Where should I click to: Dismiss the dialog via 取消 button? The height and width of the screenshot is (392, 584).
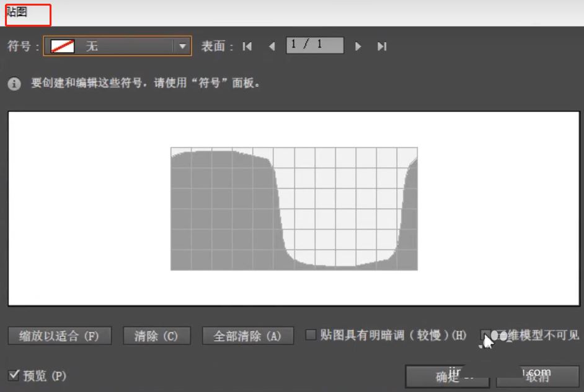pyautogui.click(x=538, y=378)
